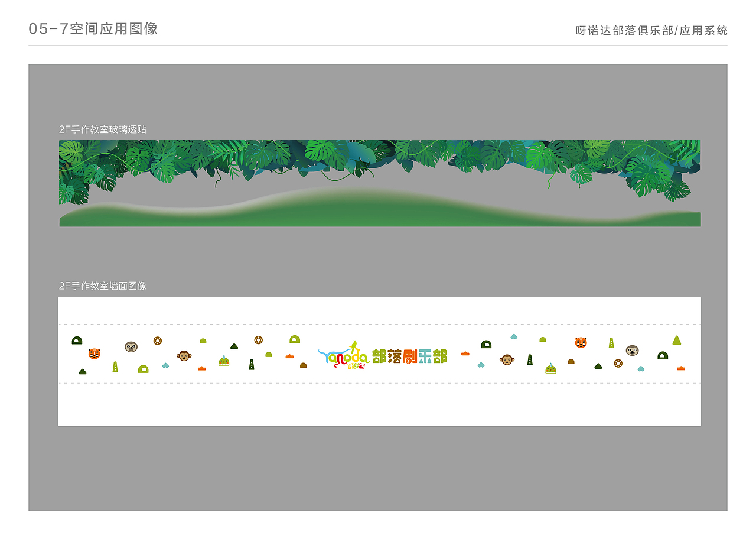Click the brown 落 character in the wall text
Screen dimensions: 756x535
pyautogui.click(x=395, y=356)
